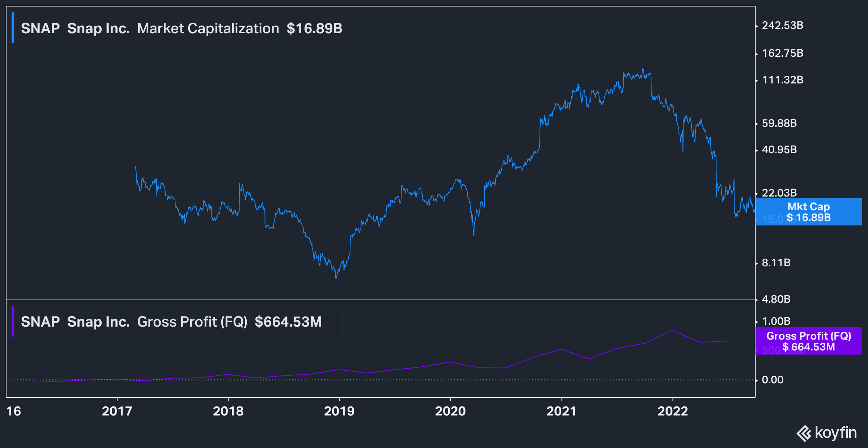Image resolution: width=868 pixels, height=448 pixels.
Task: Click the 162.75B y-axis value
Action: 783,53
